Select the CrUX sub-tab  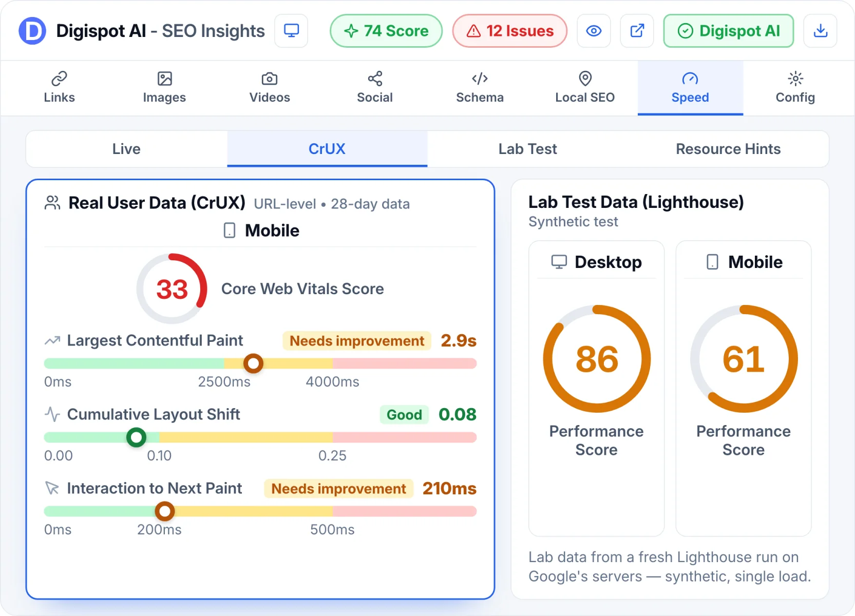pos(327,149)
